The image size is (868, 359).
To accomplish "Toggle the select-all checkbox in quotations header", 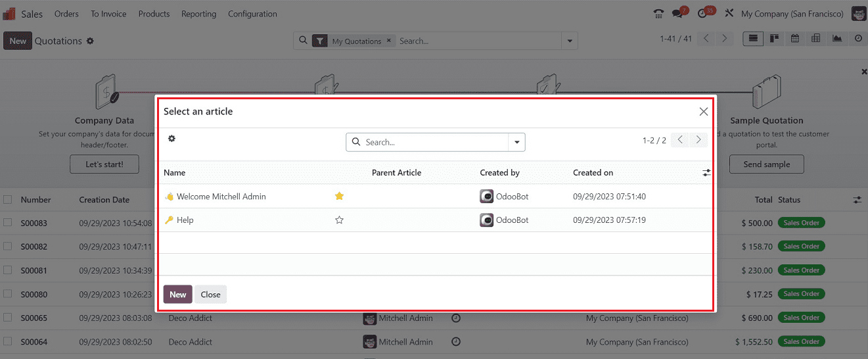I will click(x=8, y=199).
